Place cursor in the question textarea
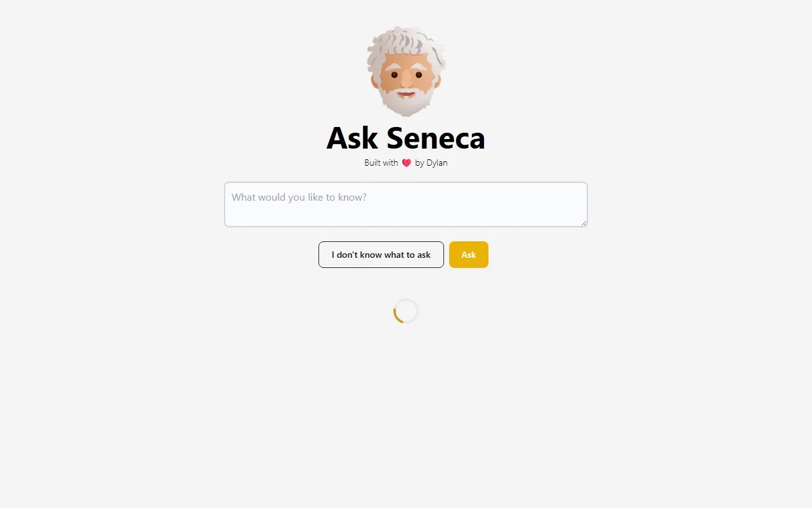 (406, 204)
